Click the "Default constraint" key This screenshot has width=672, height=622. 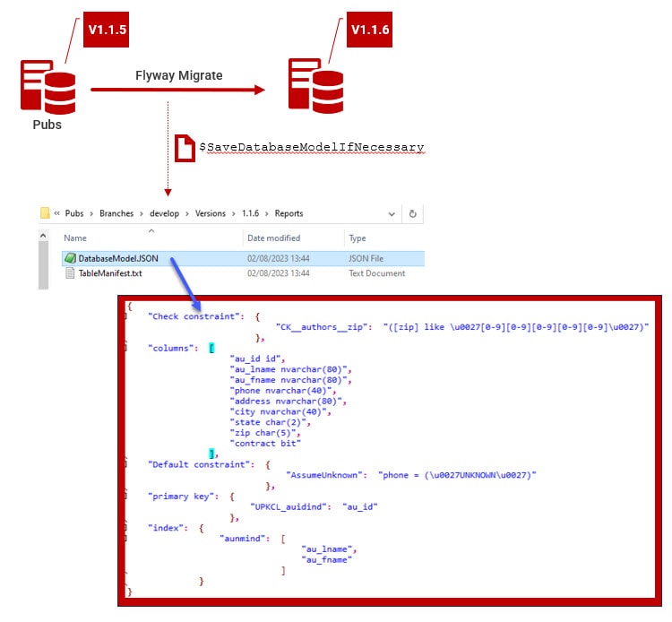[199, 464]
